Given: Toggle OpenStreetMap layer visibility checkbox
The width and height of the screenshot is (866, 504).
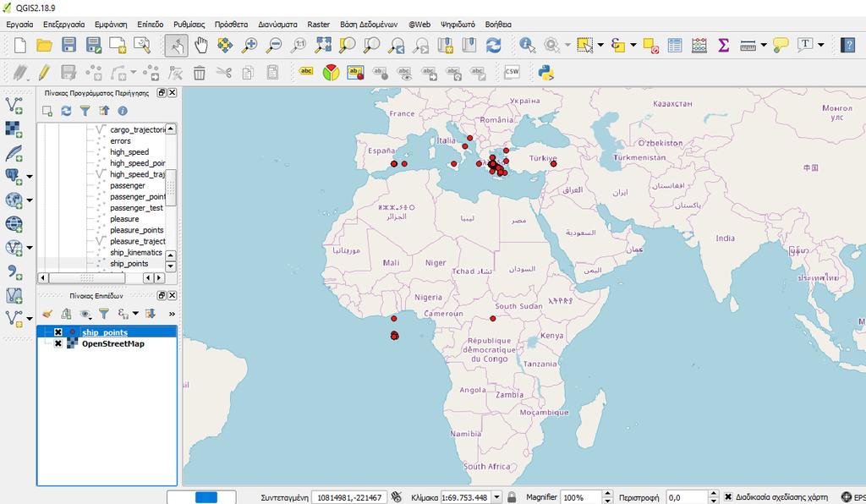Looking at the screenshot, I should click(58, 343).
